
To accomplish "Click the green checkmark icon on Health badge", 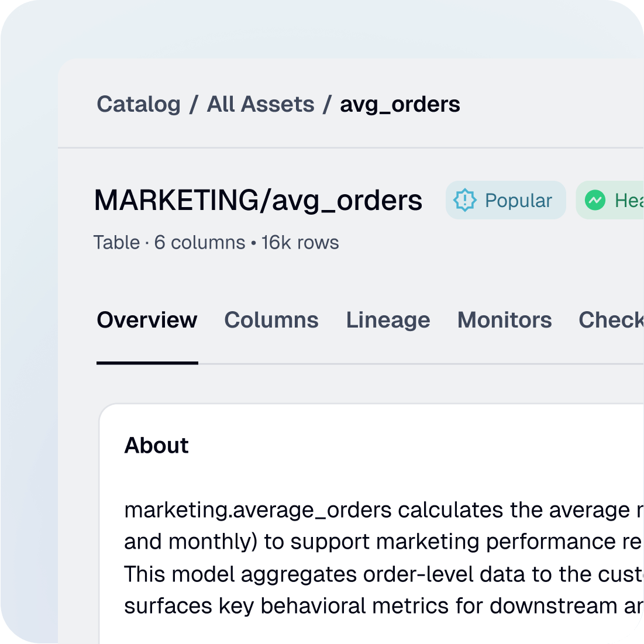I will (594, 201).
